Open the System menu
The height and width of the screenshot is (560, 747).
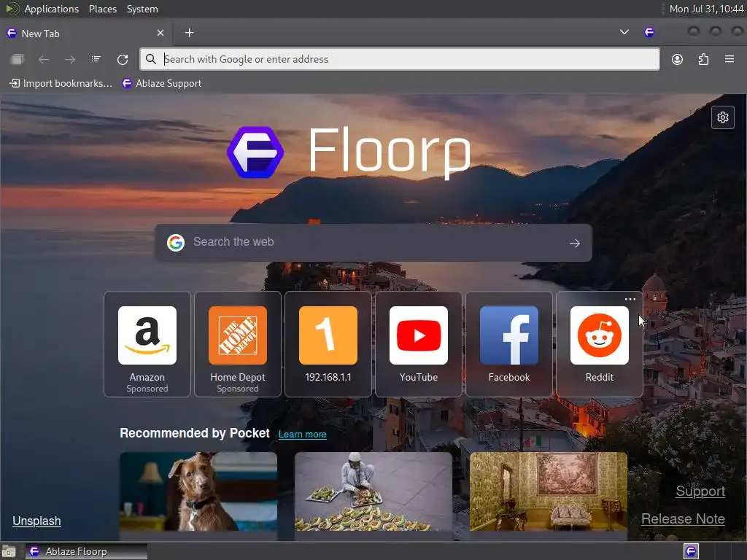(142, 9)
